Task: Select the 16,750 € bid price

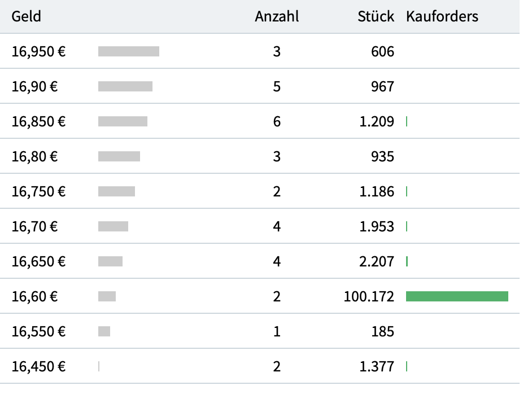Action: (x=38, y=192)
